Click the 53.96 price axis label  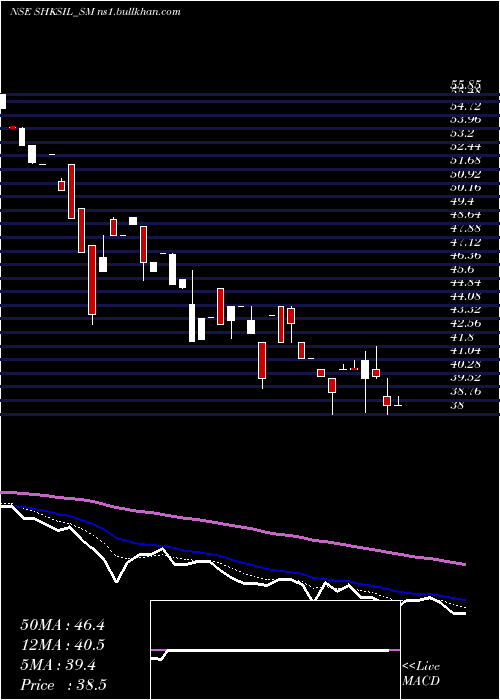(x=465, y=119)
